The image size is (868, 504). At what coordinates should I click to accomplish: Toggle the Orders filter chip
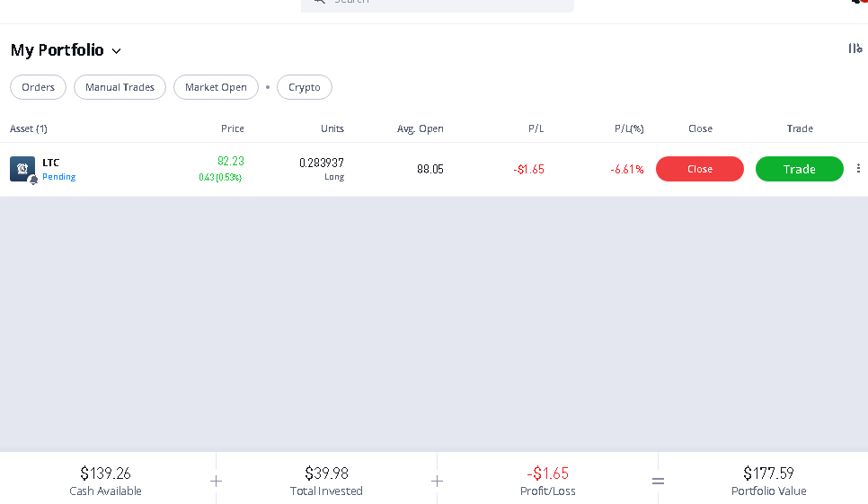39,87
